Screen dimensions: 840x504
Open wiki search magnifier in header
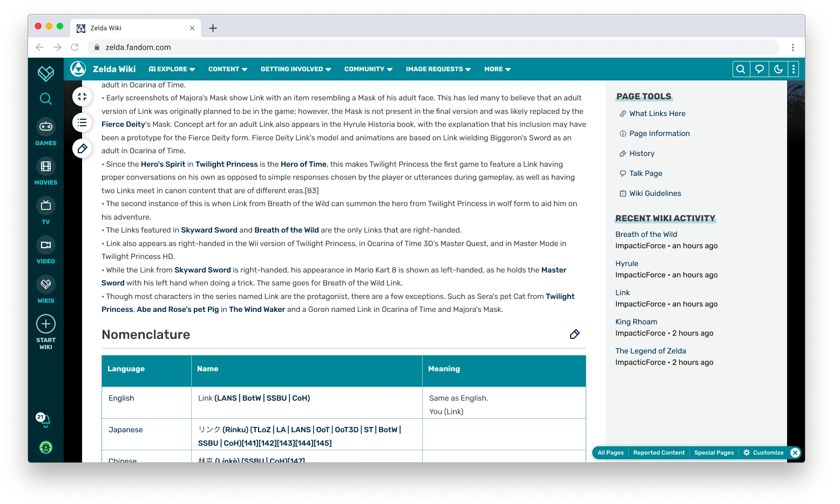741,69
